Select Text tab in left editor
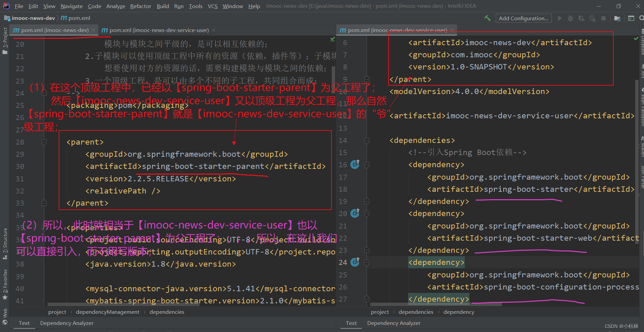This screenshot has height=332, width=644. coord(24,323)
